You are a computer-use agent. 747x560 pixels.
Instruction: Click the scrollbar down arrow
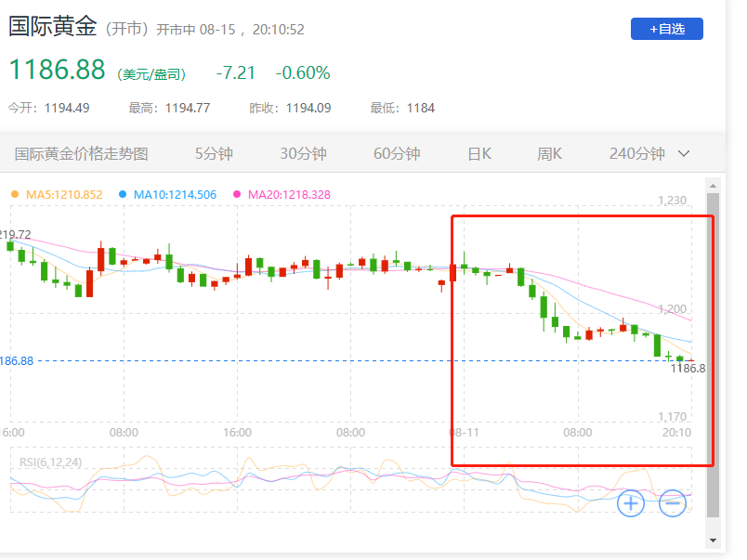point(713,540)
